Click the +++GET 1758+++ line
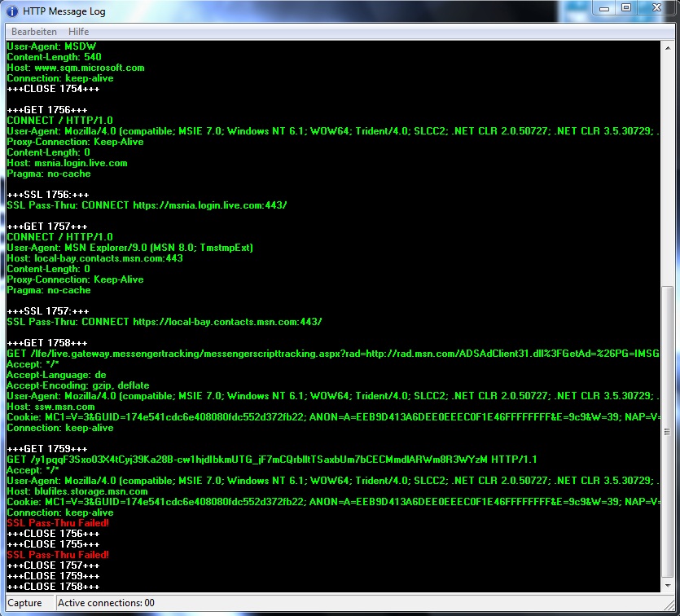The image size is (680, 616). point(47,343)
